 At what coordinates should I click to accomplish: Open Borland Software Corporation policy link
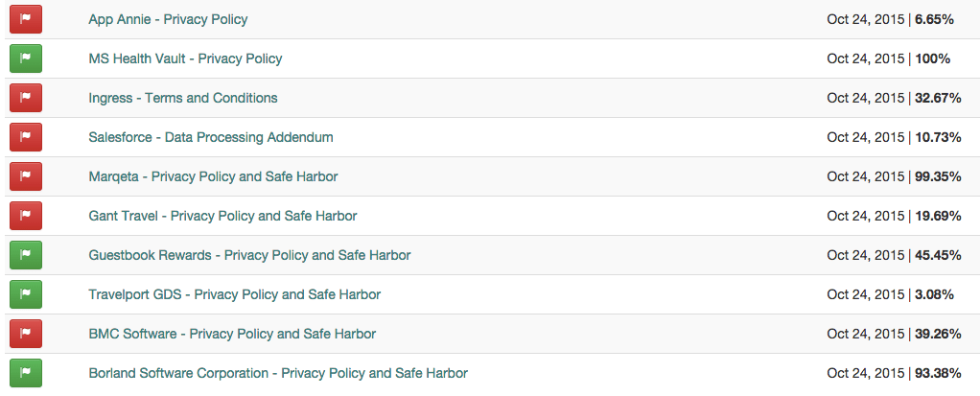(278, 373)
